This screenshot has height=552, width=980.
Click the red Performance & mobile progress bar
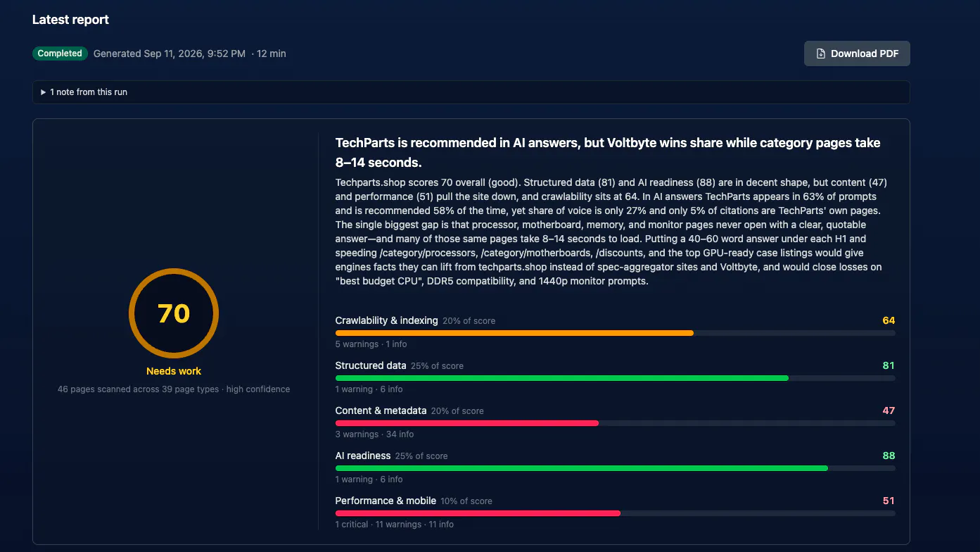(x=478, y=513)
